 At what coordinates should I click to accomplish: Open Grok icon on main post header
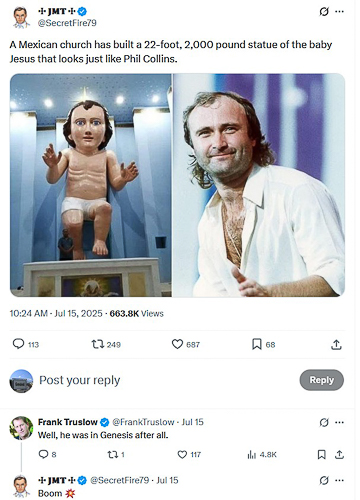pos(324,12)
